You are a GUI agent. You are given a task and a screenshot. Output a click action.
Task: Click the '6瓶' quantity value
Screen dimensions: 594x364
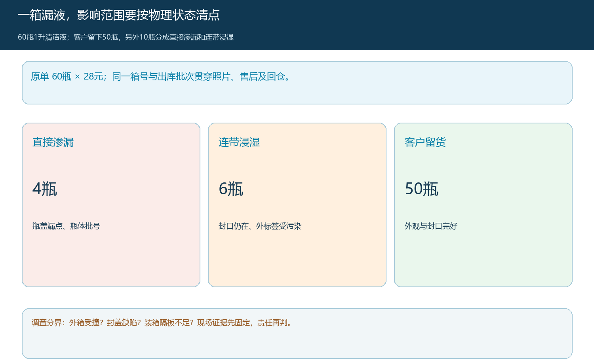tap(231, 189)
